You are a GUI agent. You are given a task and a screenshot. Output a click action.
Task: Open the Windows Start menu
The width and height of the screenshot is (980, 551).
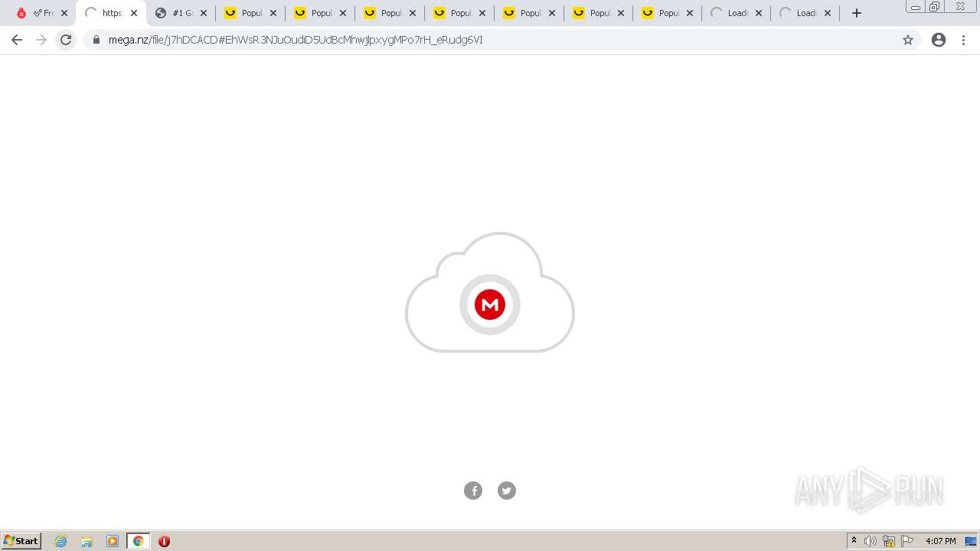point(21,541)
